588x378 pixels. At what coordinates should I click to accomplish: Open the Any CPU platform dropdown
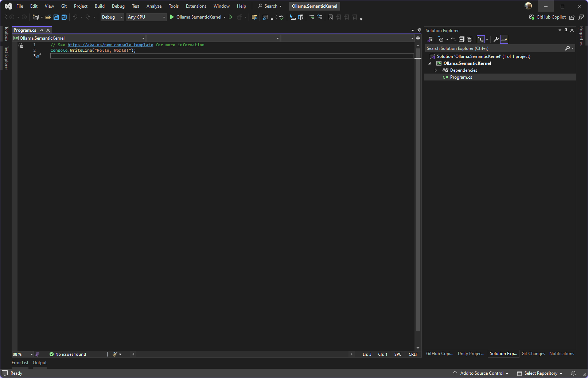click(147, 17)
